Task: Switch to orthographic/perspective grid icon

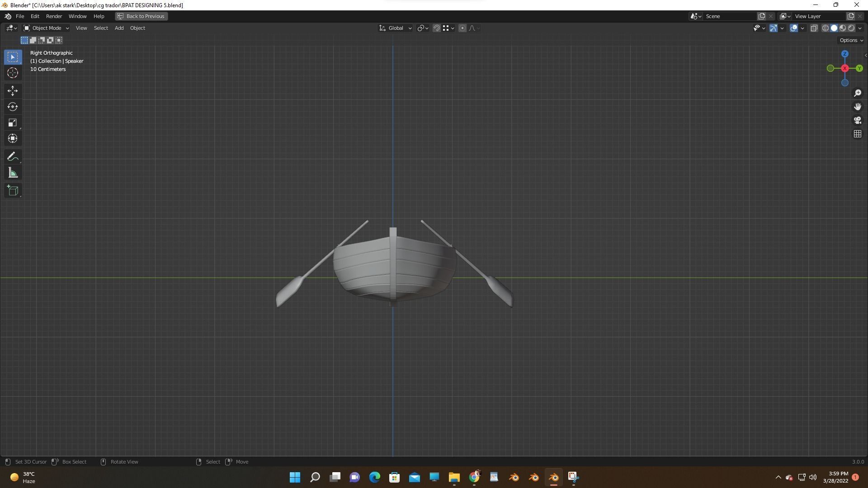Action: coord(858,134)
